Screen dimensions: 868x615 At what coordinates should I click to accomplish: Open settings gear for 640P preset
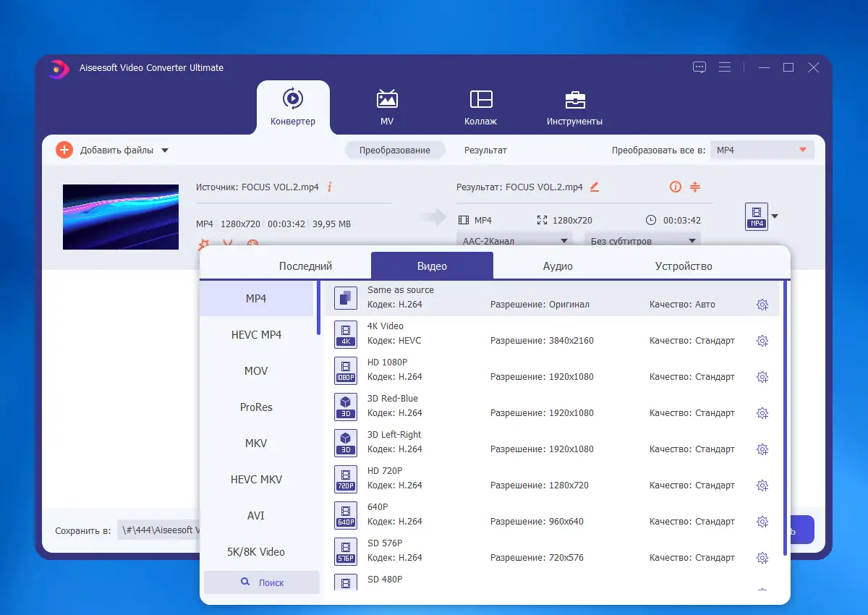[762, 522]
